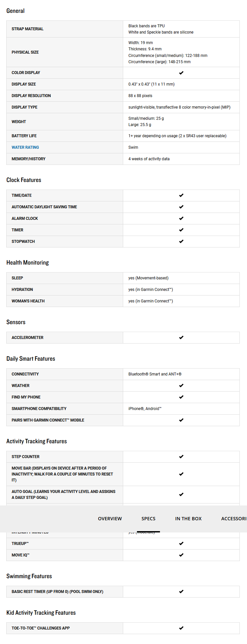Click the Stopwatch row checkmark

[x=181, y=242]
